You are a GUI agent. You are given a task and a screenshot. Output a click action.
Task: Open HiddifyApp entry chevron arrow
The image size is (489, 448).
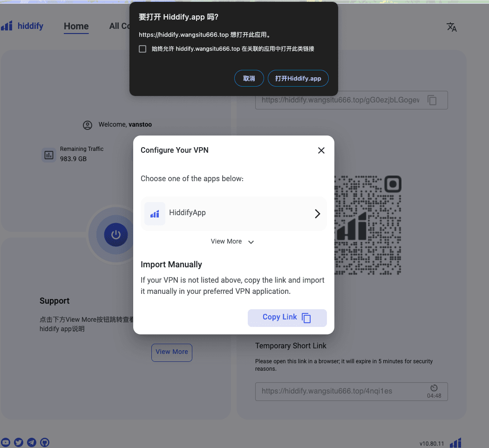[x=317, y=214]
